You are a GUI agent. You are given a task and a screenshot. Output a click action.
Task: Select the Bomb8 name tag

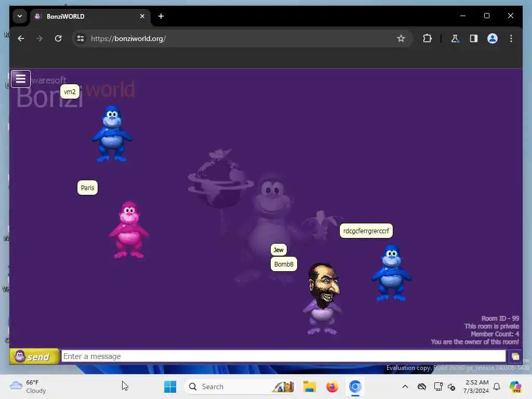tap(284, 264)
